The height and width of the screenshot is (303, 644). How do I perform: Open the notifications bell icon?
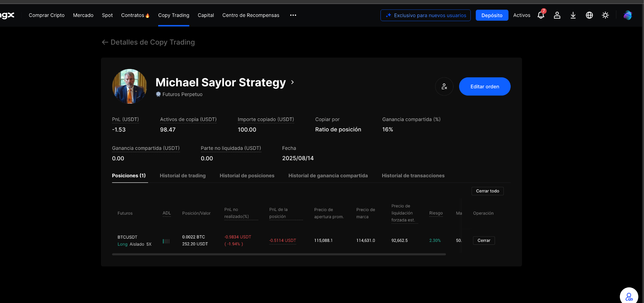point(541,15)
